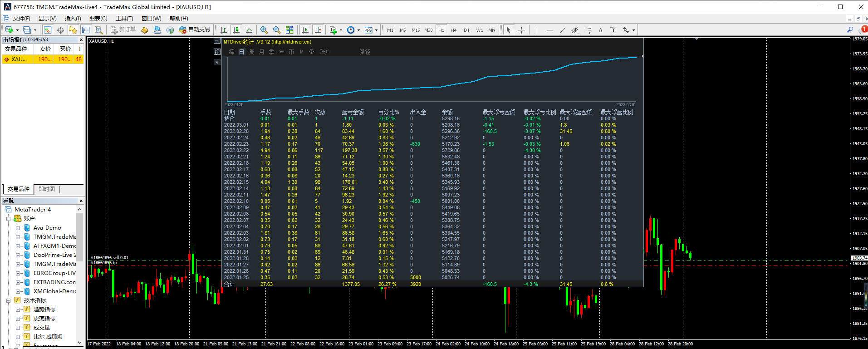Switch chart to M30 timeframe
This screenshot has width=868, height=349.
(428, 30)
